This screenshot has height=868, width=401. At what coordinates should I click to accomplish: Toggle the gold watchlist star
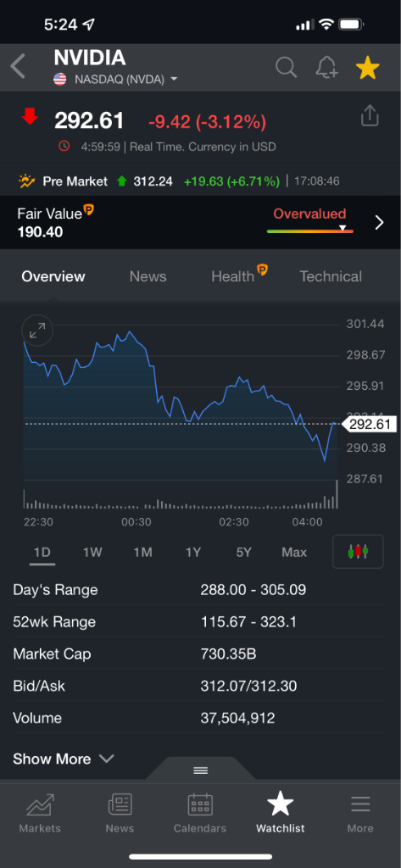pos(367,68)
